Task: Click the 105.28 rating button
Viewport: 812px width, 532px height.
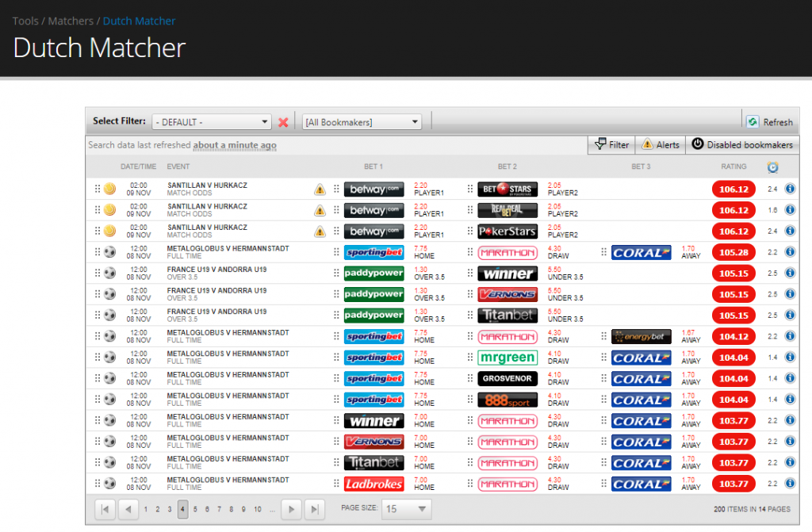Action: 733,252
